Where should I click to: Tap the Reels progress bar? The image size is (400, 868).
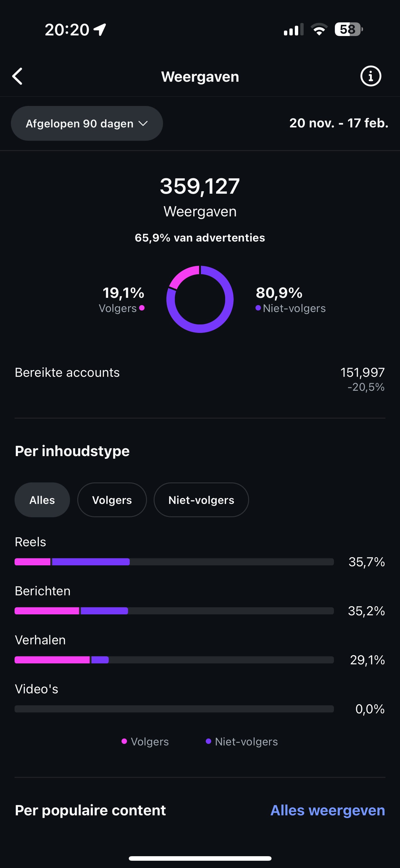pos(174,562)
